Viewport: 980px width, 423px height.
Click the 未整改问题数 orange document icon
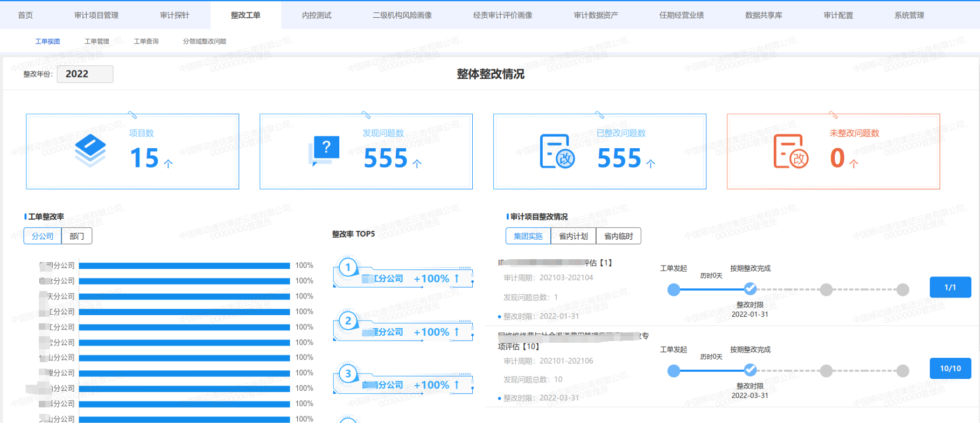791,151
